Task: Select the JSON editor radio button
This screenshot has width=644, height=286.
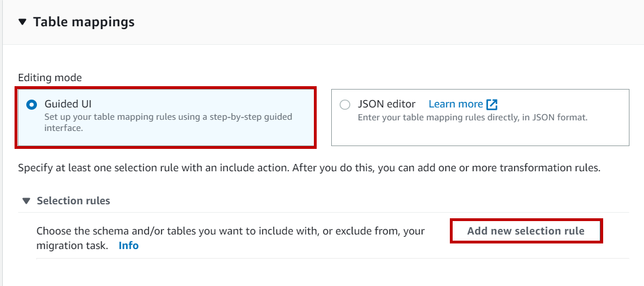Action: [x=345, y=105]
